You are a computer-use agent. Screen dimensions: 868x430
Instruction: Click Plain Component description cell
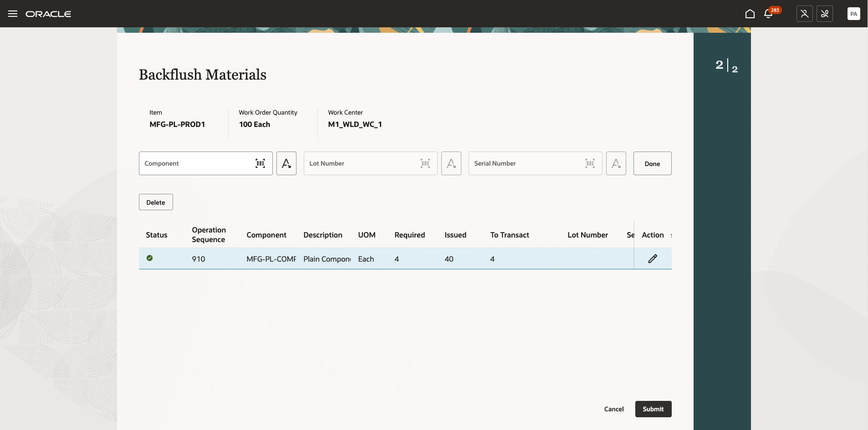point(327,259)
